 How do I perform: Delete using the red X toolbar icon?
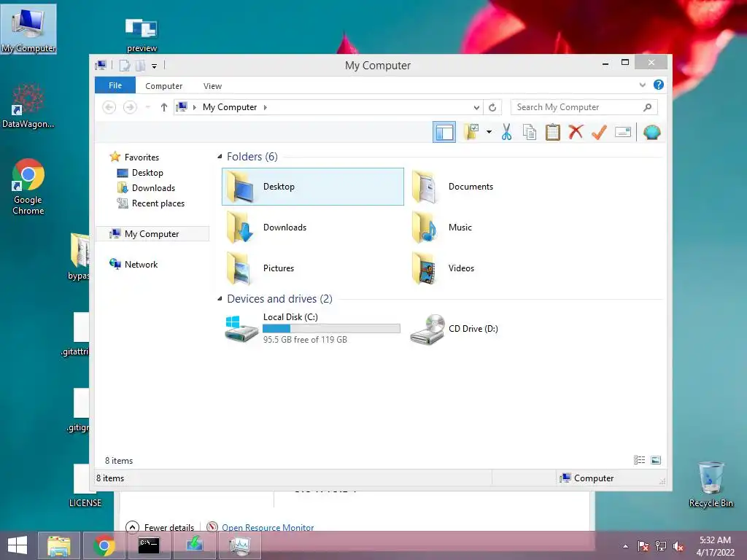[x=576, y=132]
